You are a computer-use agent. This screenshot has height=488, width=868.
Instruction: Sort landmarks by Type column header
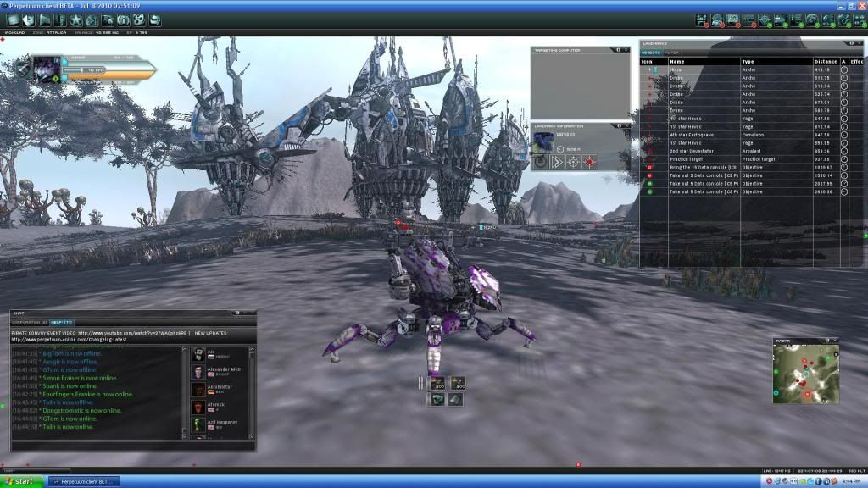click(776, 61)
